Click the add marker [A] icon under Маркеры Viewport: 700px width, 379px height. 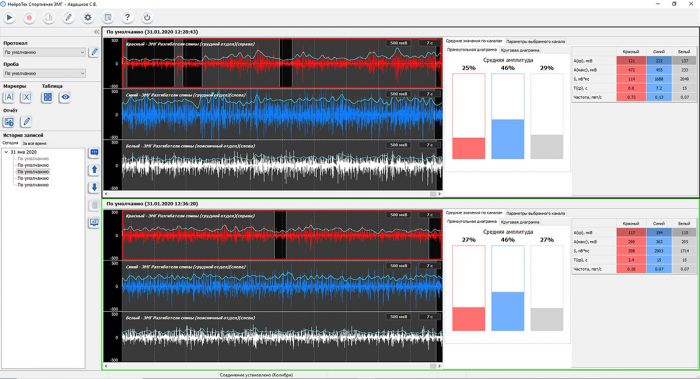point(9,97)
